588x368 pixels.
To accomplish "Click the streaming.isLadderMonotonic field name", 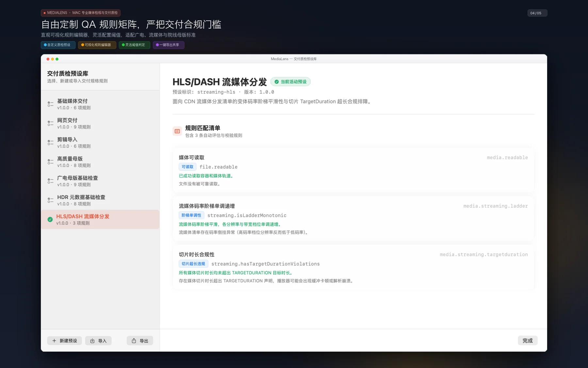I will [247, 215].
